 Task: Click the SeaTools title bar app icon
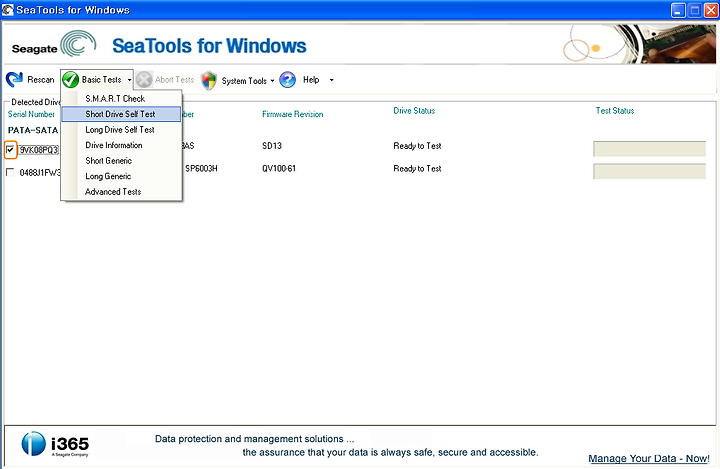pos(7,10)
